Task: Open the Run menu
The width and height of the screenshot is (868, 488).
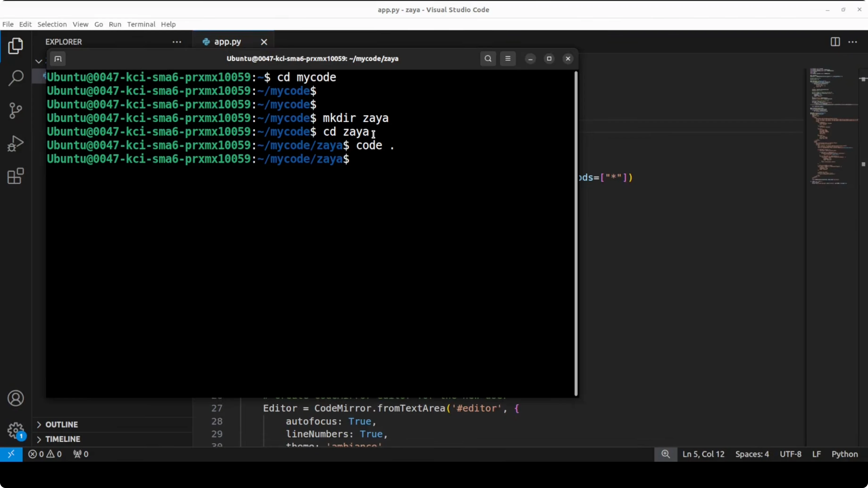Action: tap(115, 24)
